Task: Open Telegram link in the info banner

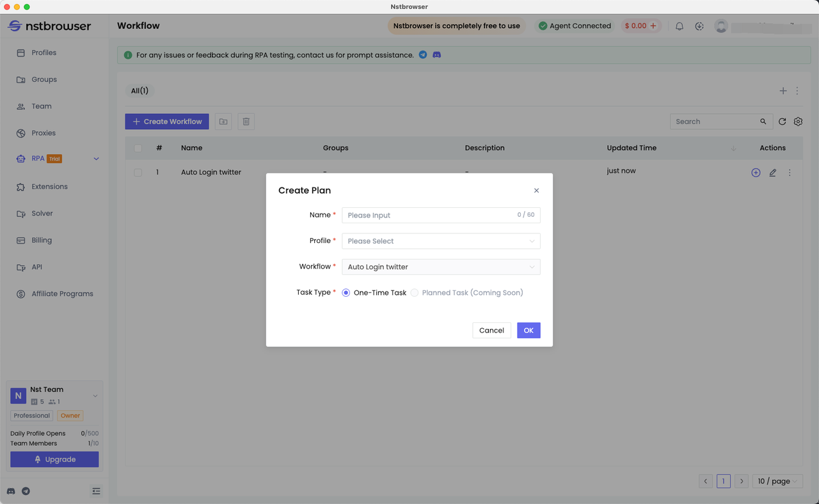Action: click(423, 55)
